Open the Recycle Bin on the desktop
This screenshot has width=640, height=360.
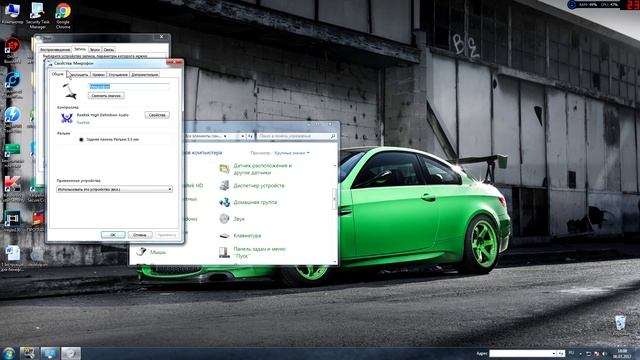tap(620, 324)
